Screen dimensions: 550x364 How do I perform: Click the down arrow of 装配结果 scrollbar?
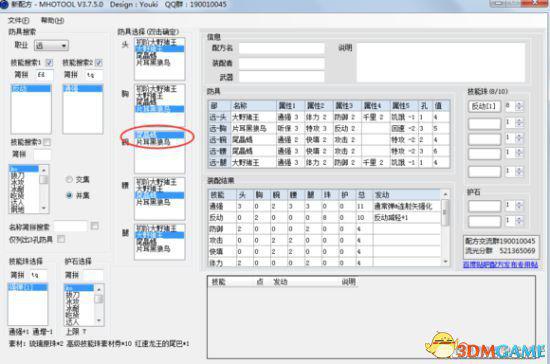(x=445, y=262)
